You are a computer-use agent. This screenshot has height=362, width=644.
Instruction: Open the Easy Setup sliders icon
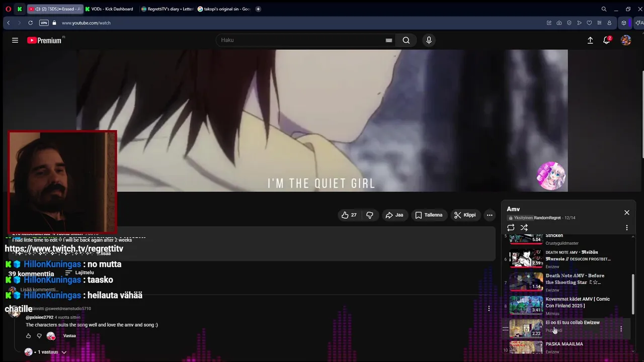pyautogui.click(x=599, y=23)
